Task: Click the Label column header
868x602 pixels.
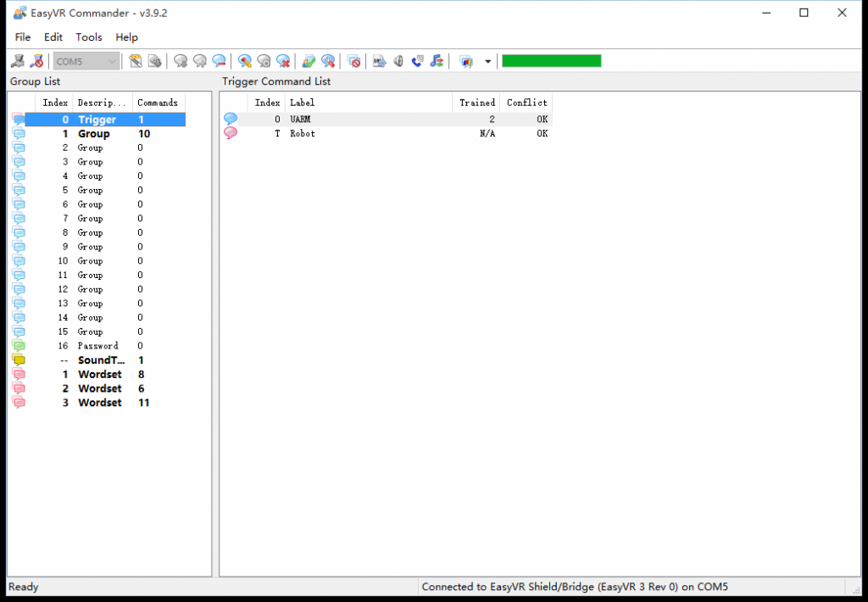Action: [369, 103]
